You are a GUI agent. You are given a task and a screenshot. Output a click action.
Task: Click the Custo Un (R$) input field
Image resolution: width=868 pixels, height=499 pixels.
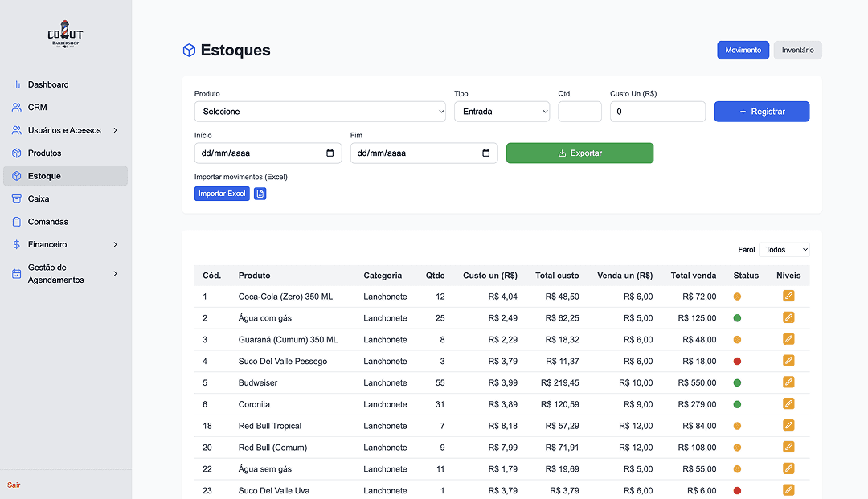pos(657,112)
